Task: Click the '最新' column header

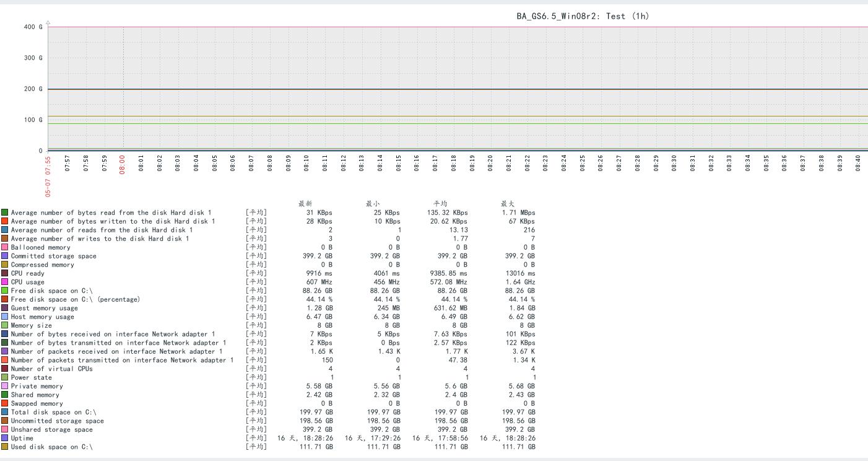Action: (x=305, y=204)
